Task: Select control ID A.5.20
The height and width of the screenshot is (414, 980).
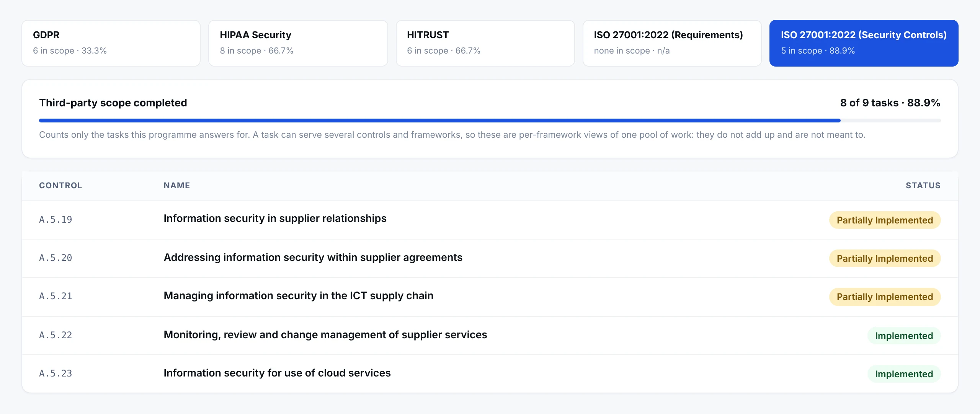Action: point(56,258)
